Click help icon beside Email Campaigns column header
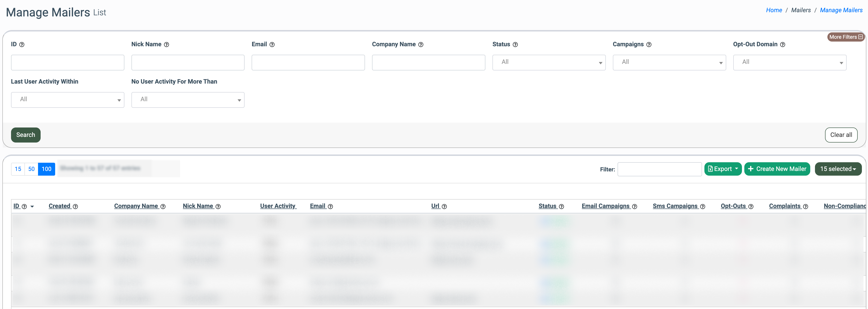The width and height of the screenshot is (868, 309). point(634,207)
